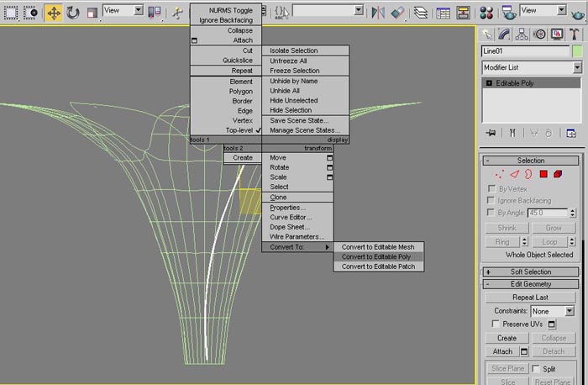Open the Curve Editor toolbar icon
Screen dimensions: 588x385
click(443, 13)
